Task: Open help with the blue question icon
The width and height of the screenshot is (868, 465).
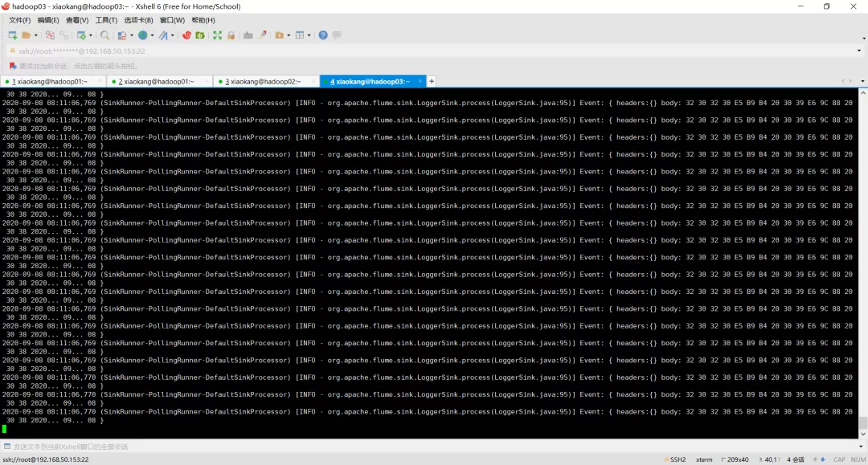Action: coord(323,35)
